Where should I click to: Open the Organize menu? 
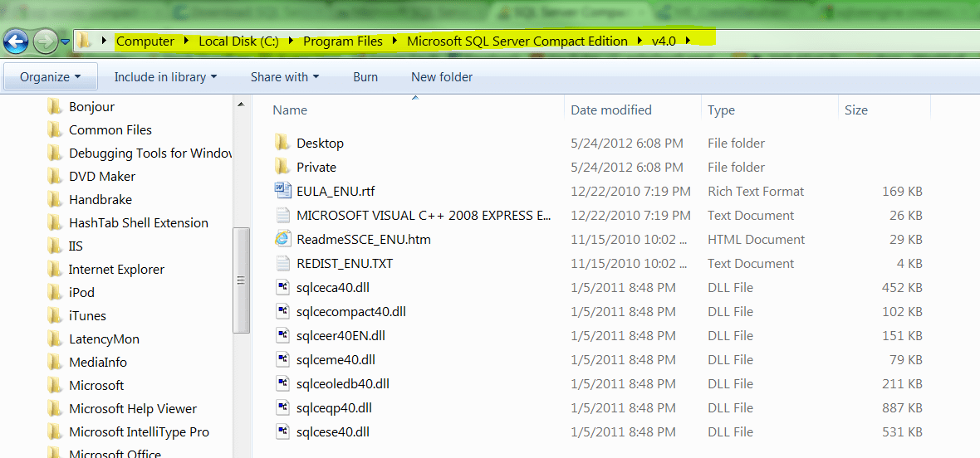pos(51,77)
